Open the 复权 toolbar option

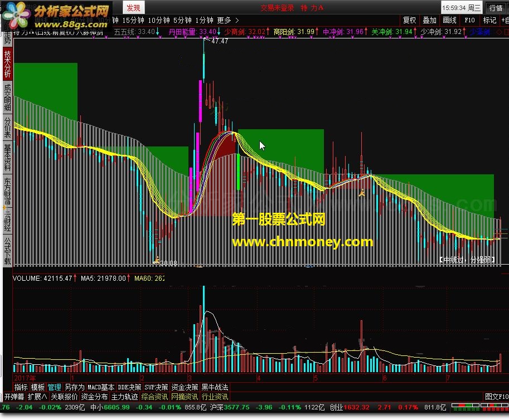409,20
